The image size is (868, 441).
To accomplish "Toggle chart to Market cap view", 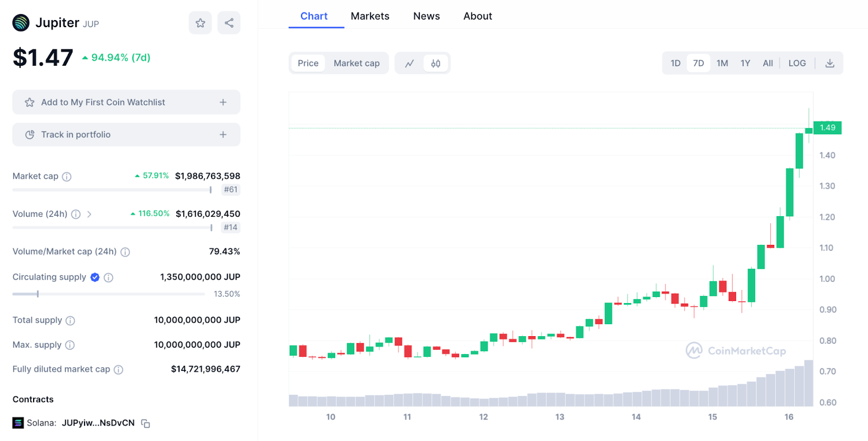I will pos(356,64).
